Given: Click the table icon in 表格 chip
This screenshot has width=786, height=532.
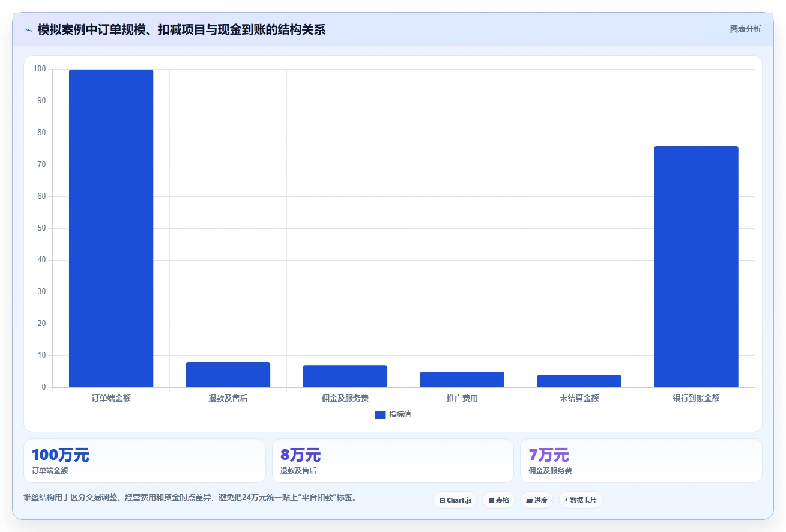Looking at the screenshot, I should click(491, 500).
